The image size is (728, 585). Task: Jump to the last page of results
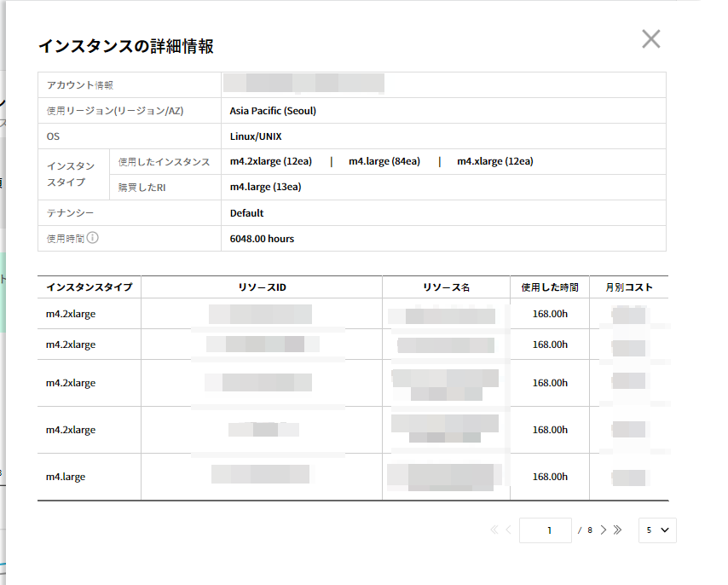coord(618,530)
